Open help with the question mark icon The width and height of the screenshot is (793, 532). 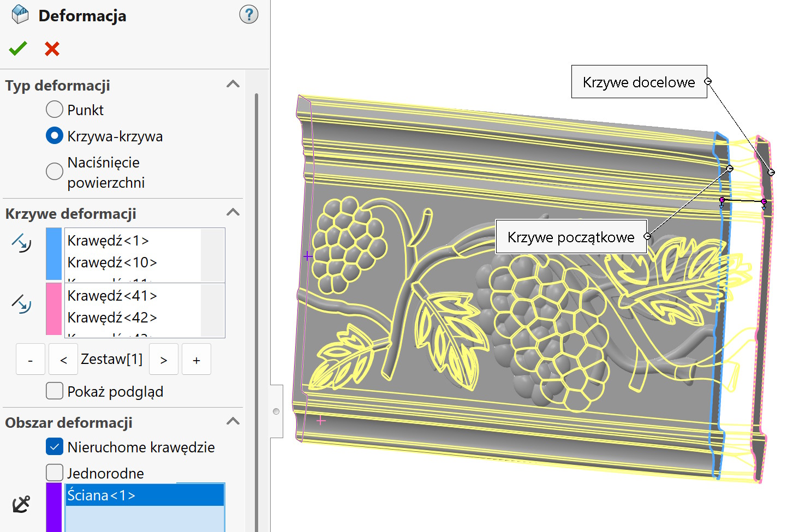(x=248, y=15)
